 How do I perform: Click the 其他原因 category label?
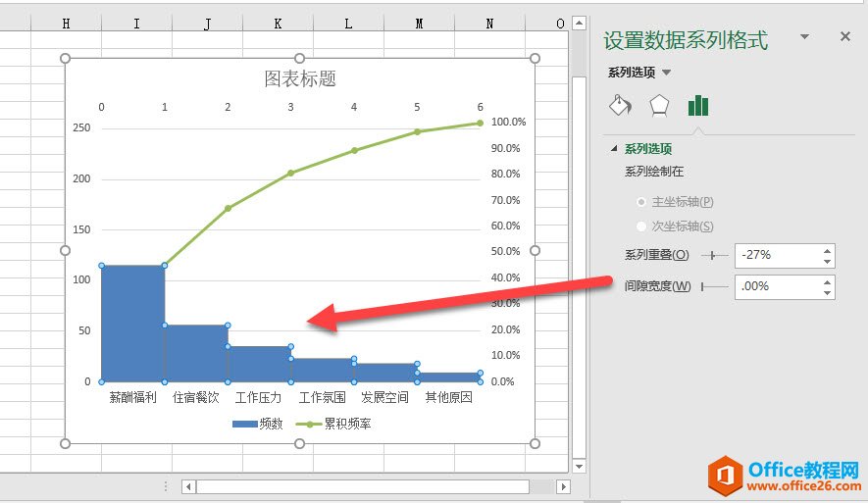(x=448, y=397)
